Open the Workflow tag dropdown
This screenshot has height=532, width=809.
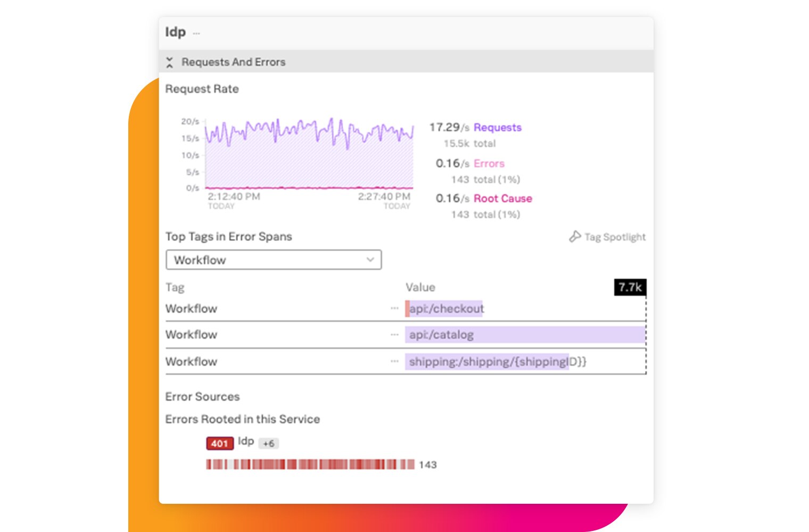click(274, 260)
